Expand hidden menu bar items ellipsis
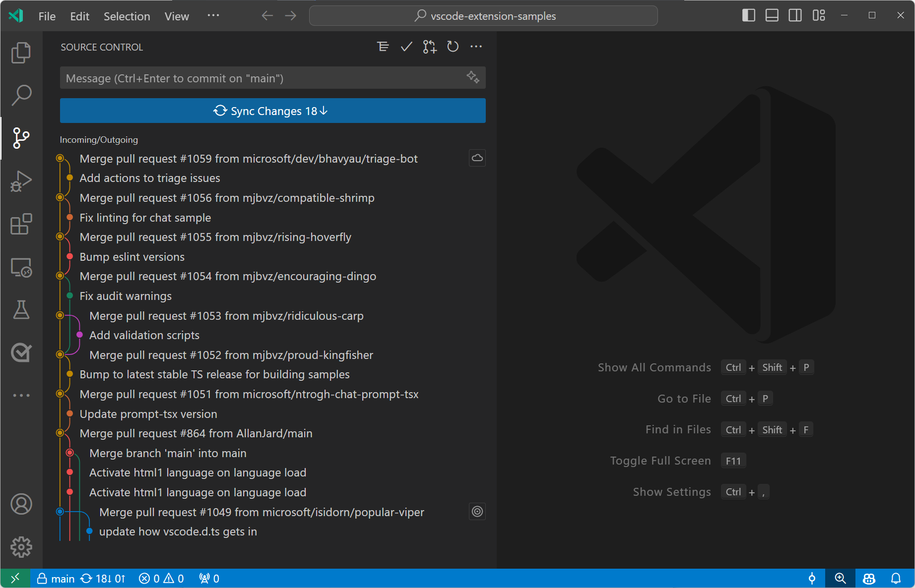This screenshot has width=915, height=588. tap(213, 15)
